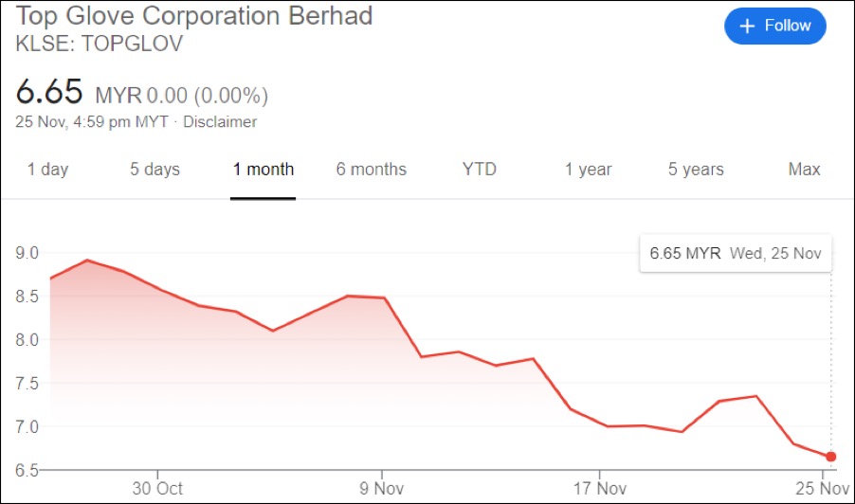Click the 17 Nov axis label
Screen dimensions: 855x504
click(x=599, y=488)
